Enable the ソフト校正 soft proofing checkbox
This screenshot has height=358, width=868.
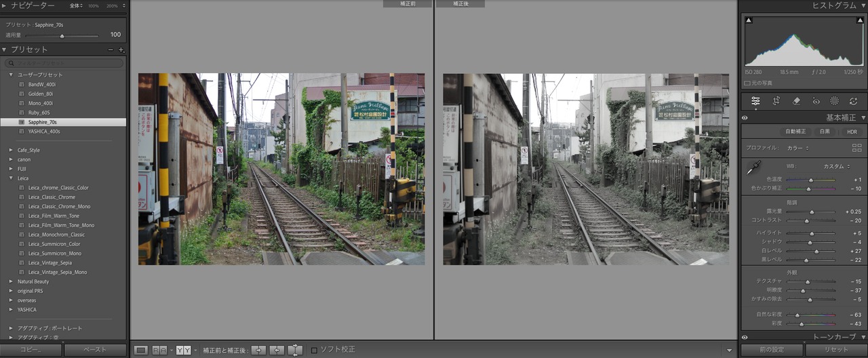point(314,350)
